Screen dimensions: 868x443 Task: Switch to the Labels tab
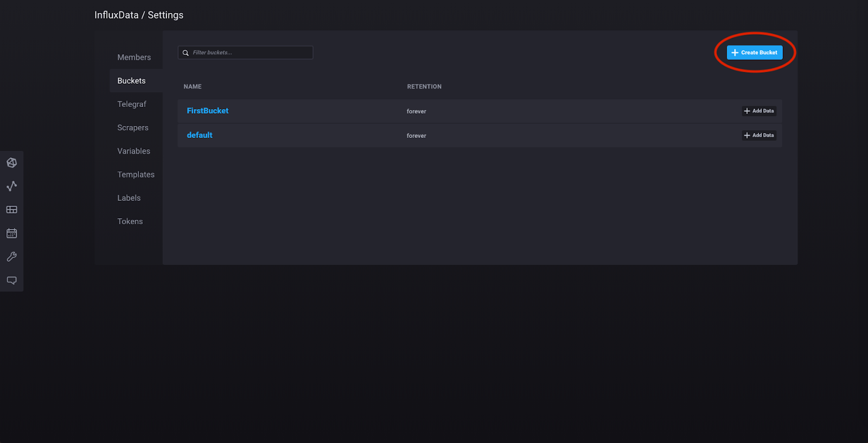(129, 198)
